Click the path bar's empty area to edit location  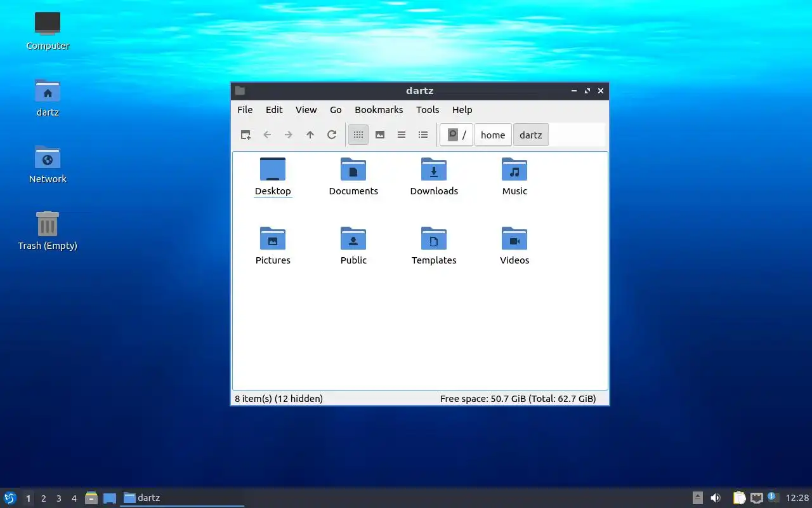(577, 135)
